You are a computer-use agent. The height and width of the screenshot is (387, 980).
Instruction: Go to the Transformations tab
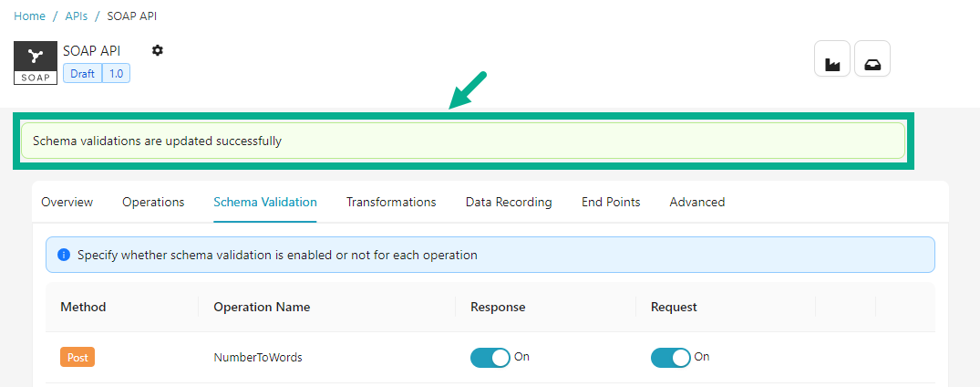click(x=391, y=202)
